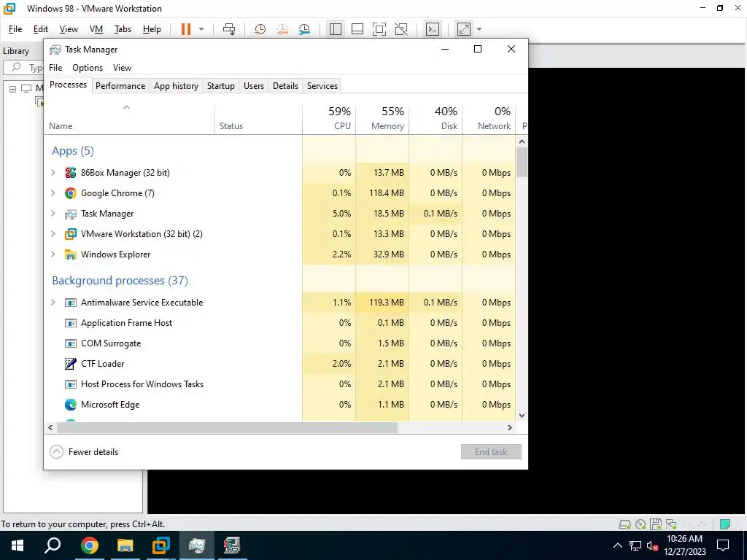Select the COM Surrogate process row

point(280,343)
